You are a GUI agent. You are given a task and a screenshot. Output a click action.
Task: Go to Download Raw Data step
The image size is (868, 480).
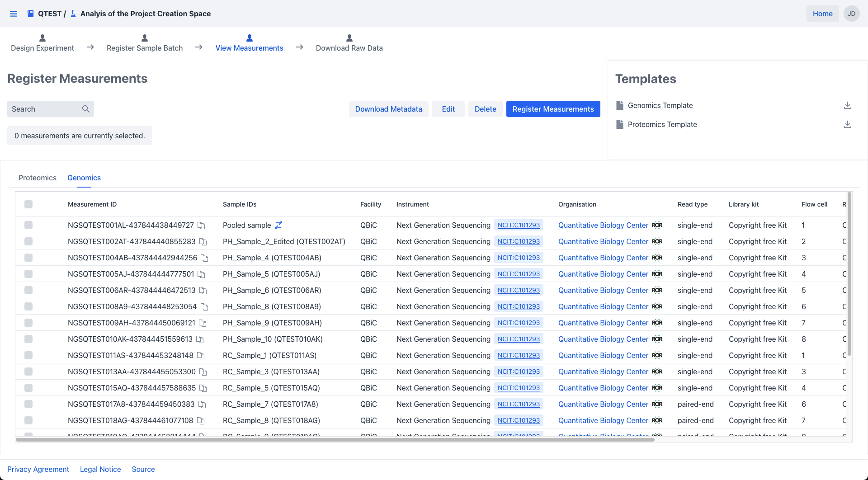pyautogui.click(x=349, y=43)
